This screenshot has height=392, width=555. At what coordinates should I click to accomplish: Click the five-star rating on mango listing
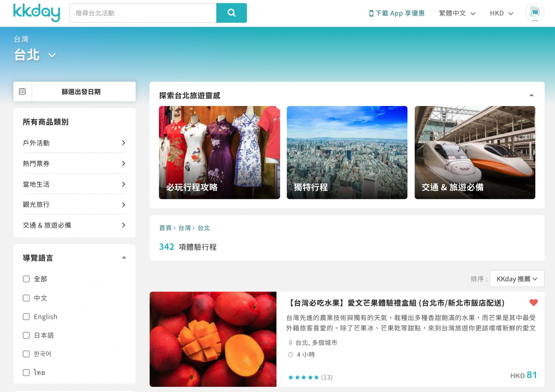pyautogui.click(x=303, y=377)
